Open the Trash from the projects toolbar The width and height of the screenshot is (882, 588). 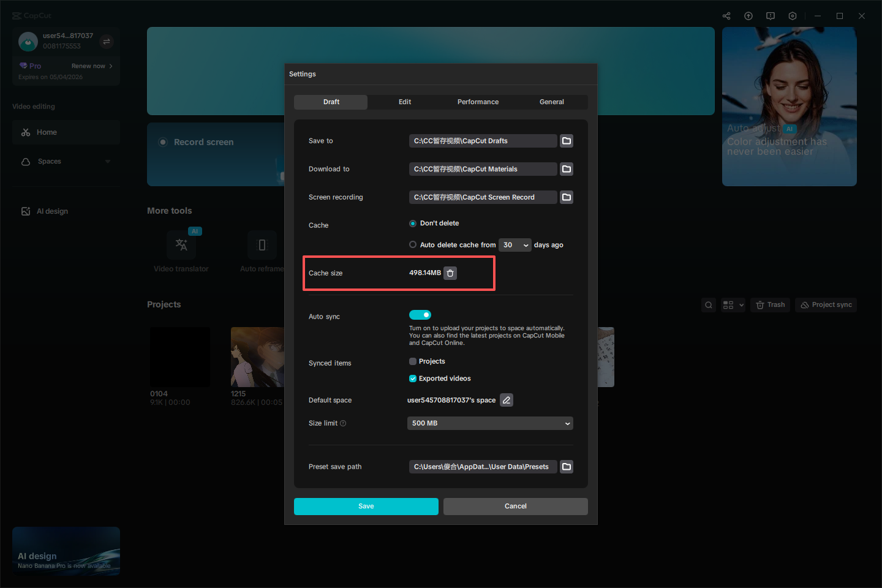point(770,304)
